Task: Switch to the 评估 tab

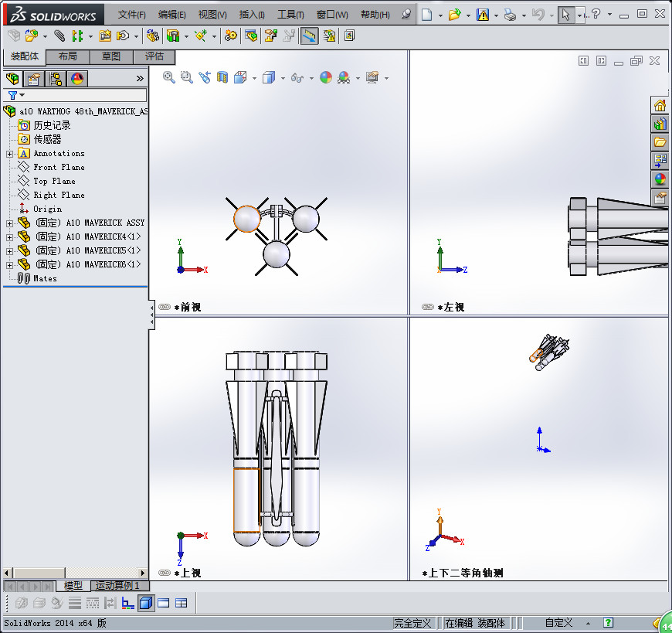Action: 154,56
